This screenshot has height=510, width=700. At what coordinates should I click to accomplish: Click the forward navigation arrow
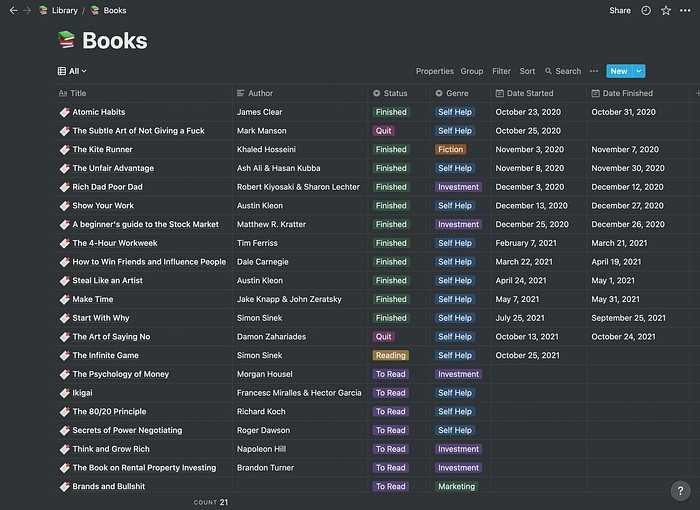click(x=26, y=10)
